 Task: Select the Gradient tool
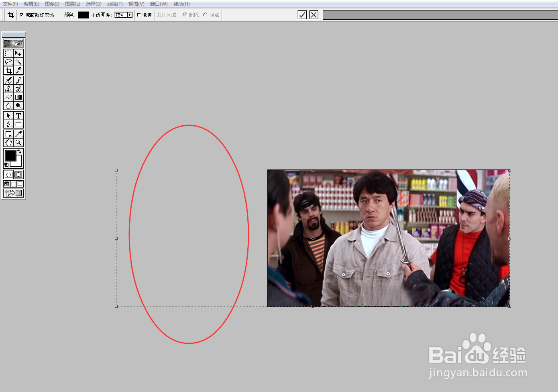coord(18,97)
